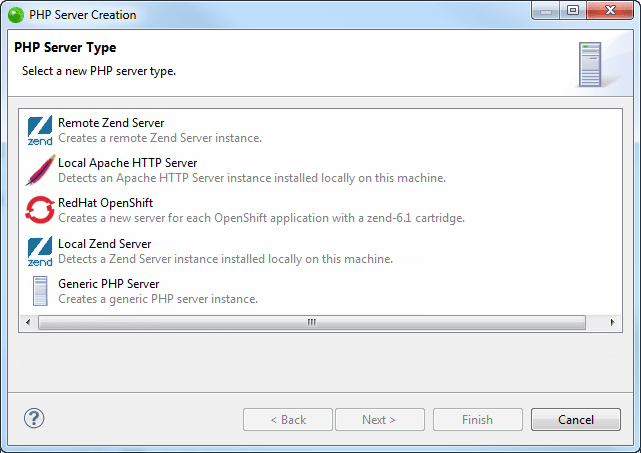Image resolution: width=641 pixels, height=453 pixels.
Task: Click the Back button
Action: click(288, 419)
